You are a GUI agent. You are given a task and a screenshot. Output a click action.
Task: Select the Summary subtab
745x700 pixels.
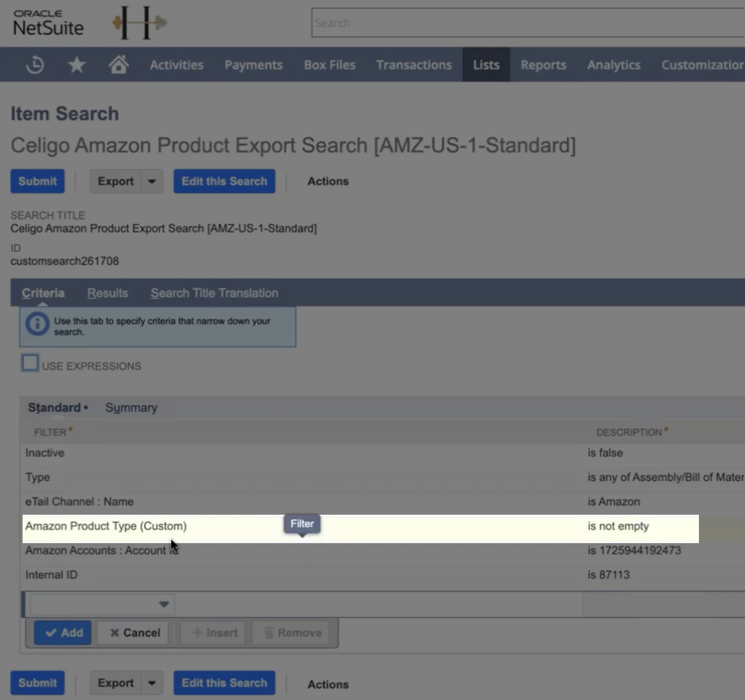131,408
